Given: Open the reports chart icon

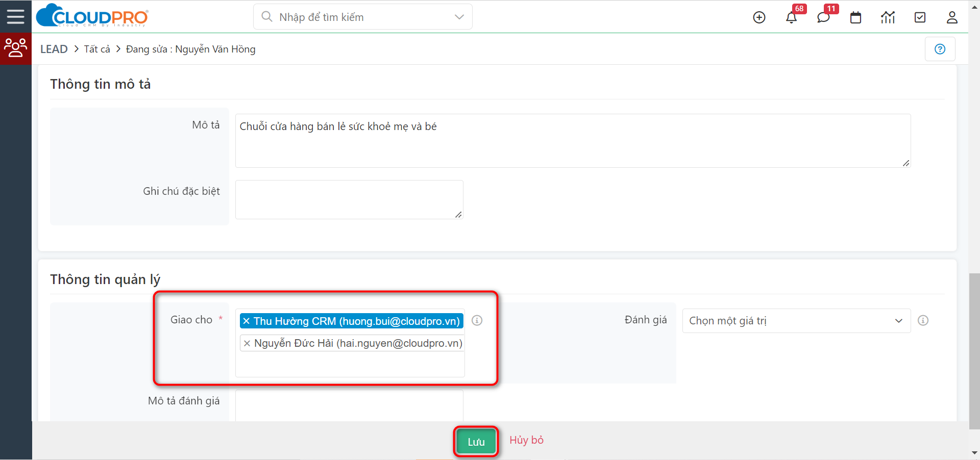Looking at the screenshot, I should pyautogui.click(x=888, y=17).
